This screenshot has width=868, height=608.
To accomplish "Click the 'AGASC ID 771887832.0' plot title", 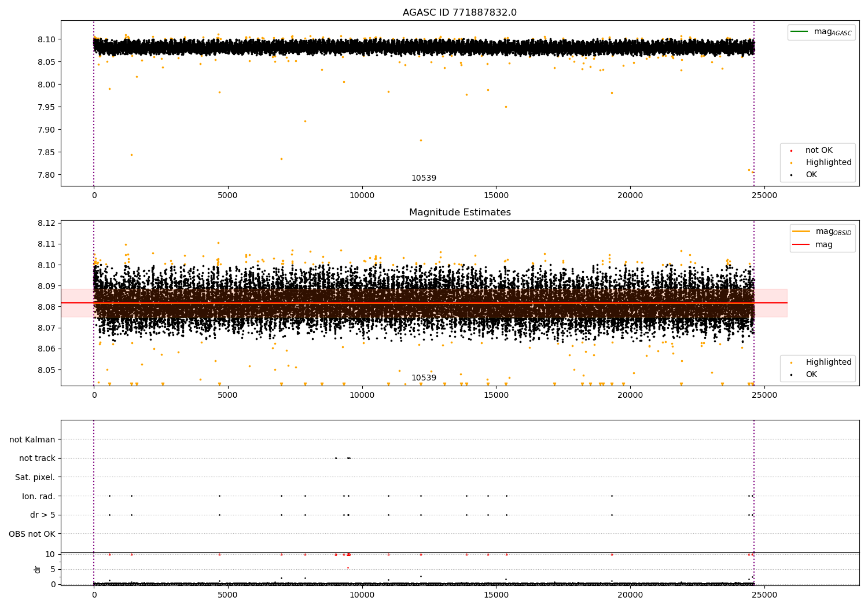I will coord(459,13).
